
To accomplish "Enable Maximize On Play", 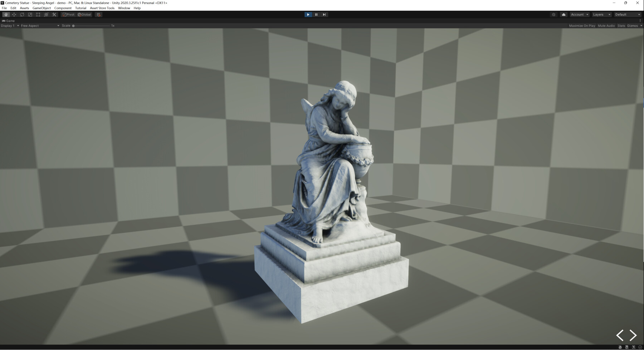I will [582, 25].
